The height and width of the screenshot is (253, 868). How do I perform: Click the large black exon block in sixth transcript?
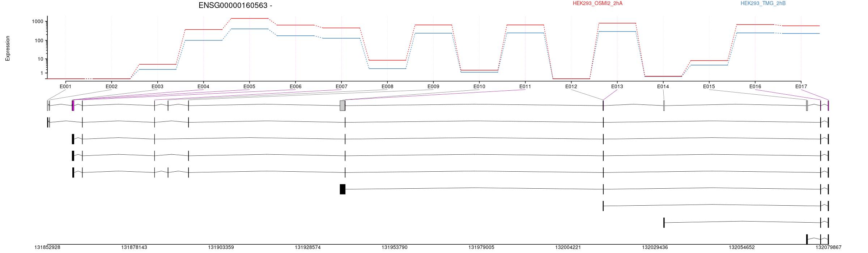click(x=342, y=189)
